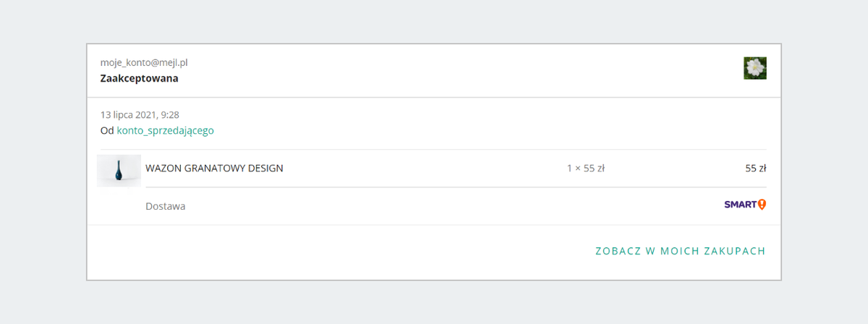Click the Zaakceptowana status label
The height and width of the screenshot is (324, 868).
pos(139,78)
